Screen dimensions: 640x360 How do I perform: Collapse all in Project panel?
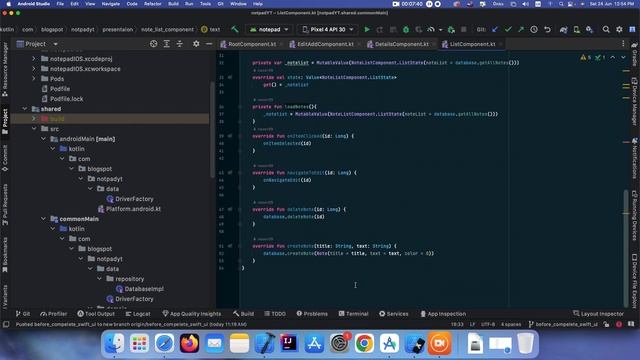tap(180, 44)
